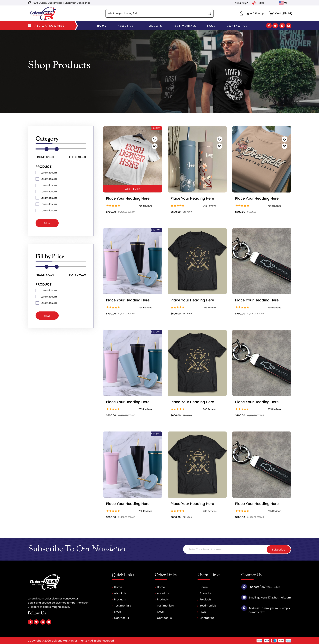Open the FAQs menu item
319x644 pixels.
coord(211,26)
